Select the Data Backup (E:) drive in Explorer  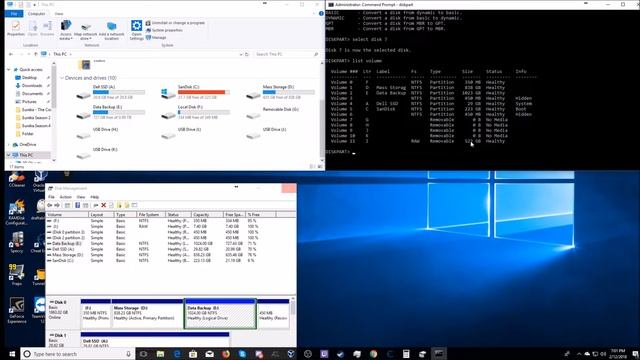tap(110, 112)
